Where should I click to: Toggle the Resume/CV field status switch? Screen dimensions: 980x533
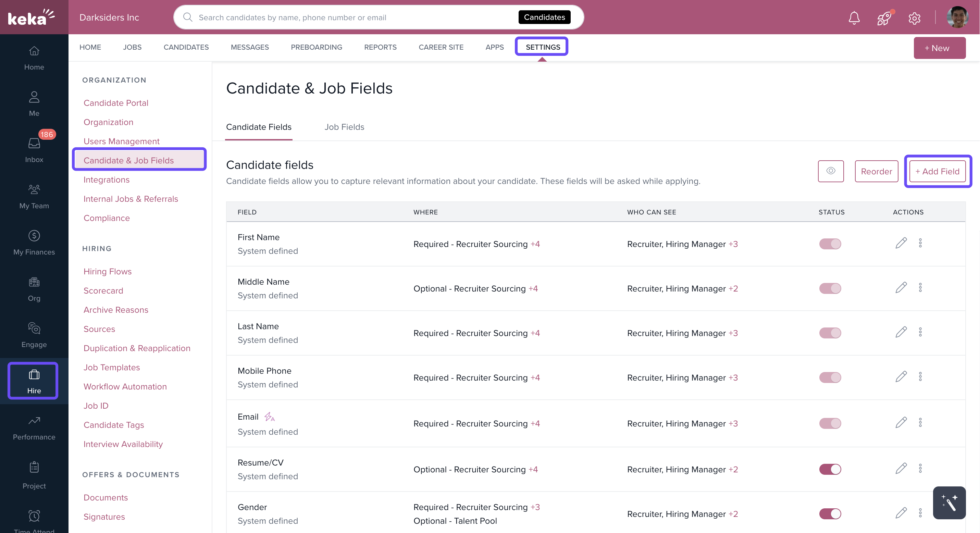coord(830,469)
